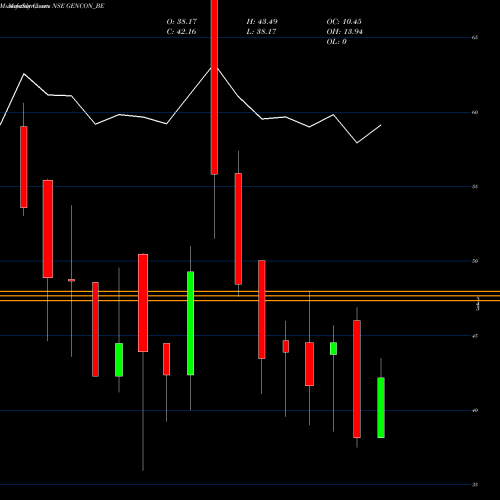
Task: Click the 40 price axis label
Action: [x=475, y=410]
